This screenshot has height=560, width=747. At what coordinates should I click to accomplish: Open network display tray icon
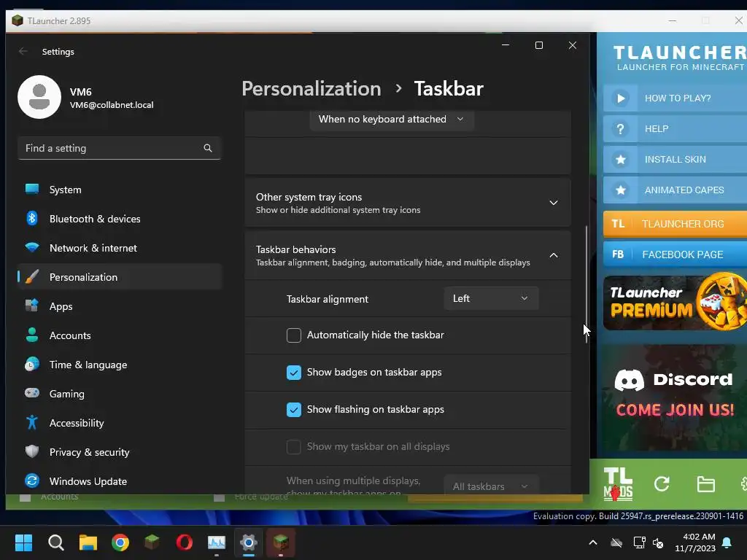639,542
